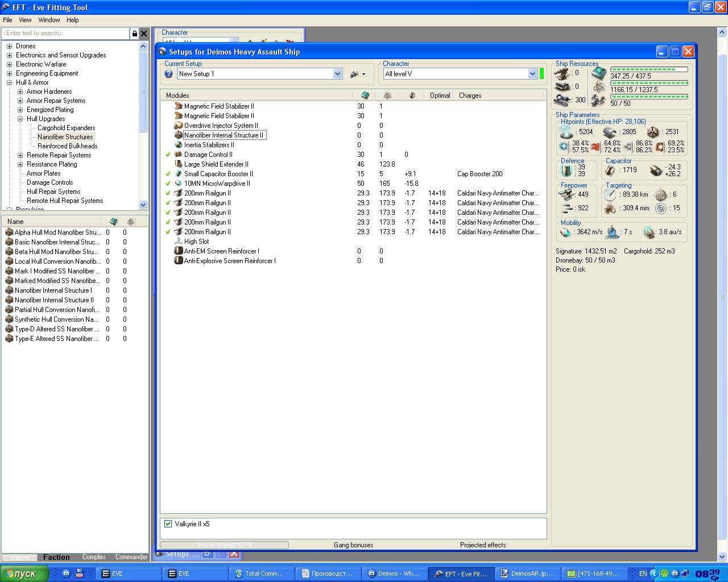Sort modules by the capacitor column icon

pos(412,95)
